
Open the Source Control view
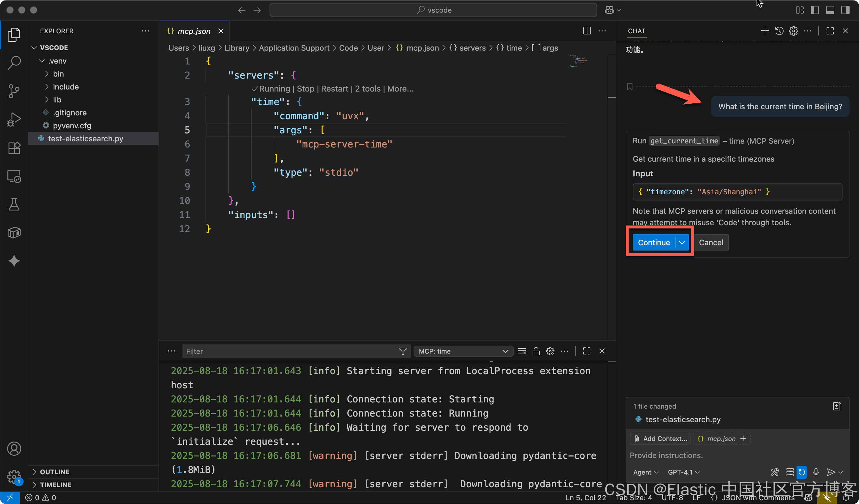pyautogui.click(x=14, y=91)
